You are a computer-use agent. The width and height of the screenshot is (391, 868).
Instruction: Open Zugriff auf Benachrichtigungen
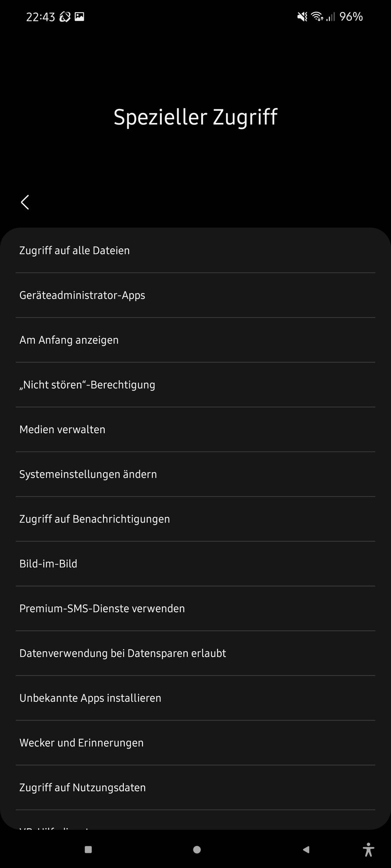(x=195, y=519)
